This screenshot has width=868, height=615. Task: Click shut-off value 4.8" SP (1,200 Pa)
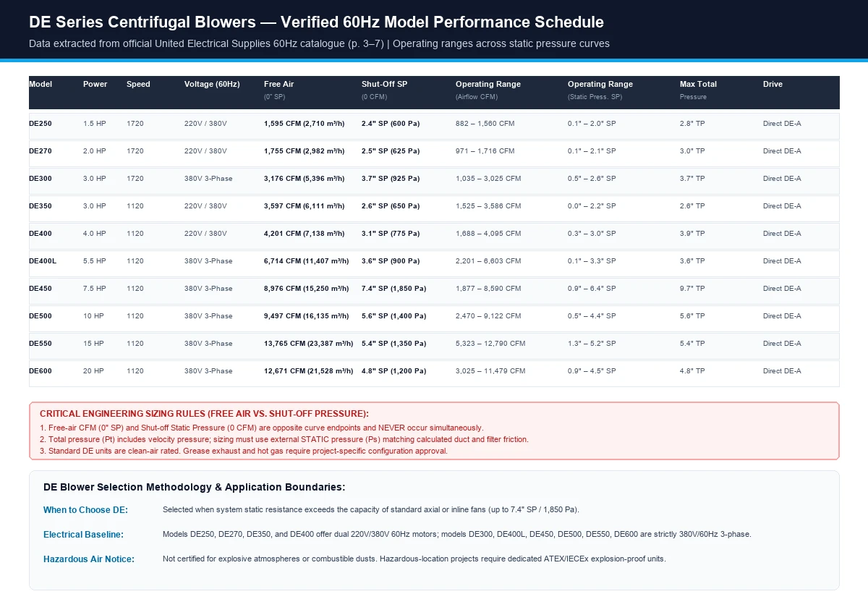click(x=393, y=371)
